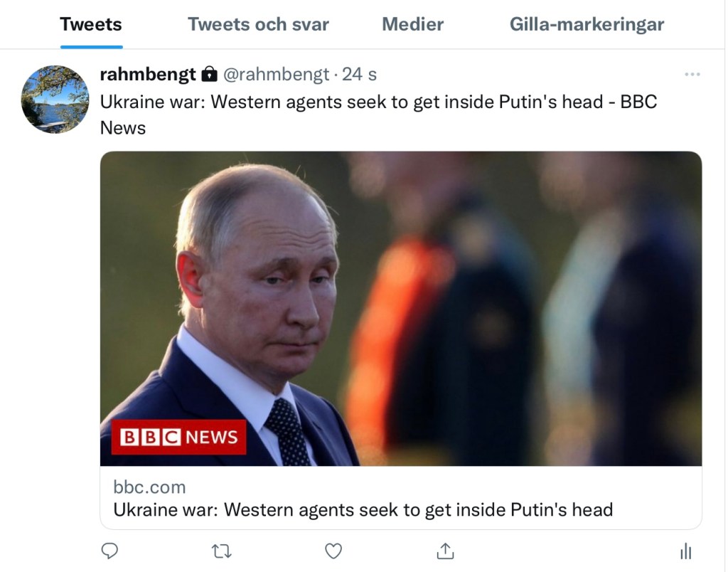Screen dimensions: 728x572
Task: Open the bbc.com domain link
Action: 149,487
